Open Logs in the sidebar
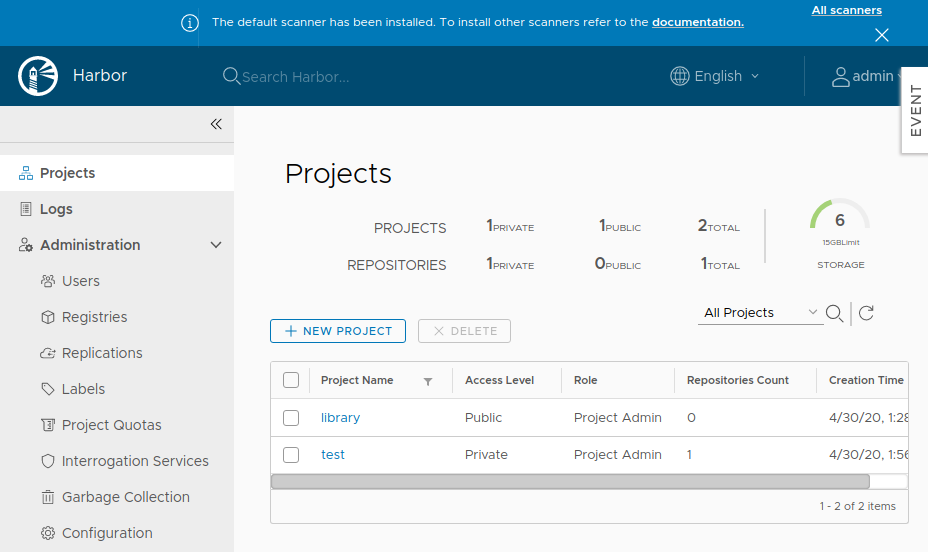This screenshot has height=552, width=928. pyautogui.click(x=56, y=209)
